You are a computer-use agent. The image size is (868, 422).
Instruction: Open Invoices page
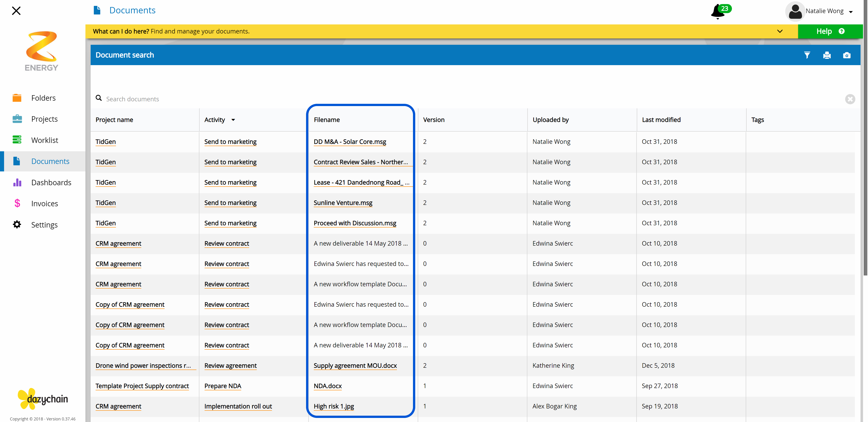point(45,204)
